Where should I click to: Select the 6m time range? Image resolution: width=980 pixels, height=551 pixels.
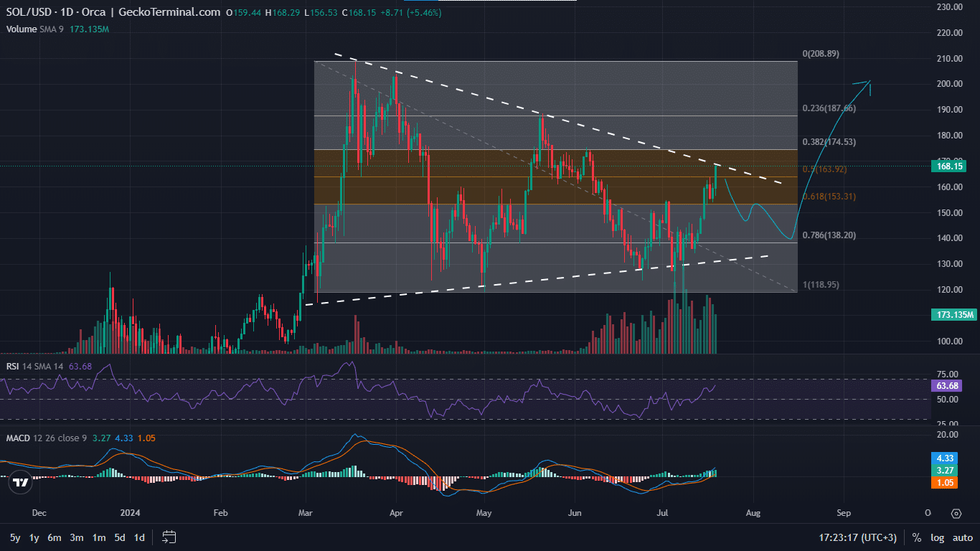coord(55,537)
